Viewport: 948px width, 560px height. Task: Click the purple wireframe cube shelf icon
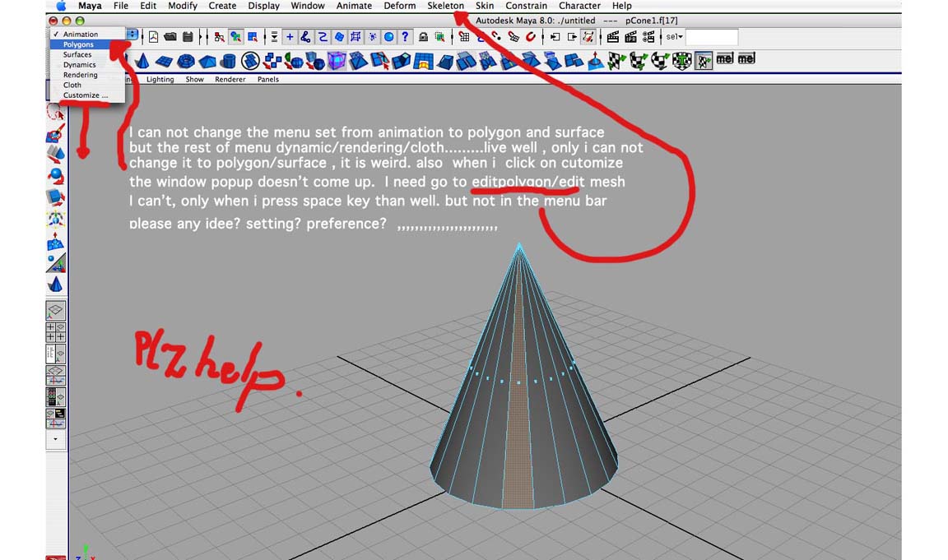pyautogui.click(x=337, y=60)
